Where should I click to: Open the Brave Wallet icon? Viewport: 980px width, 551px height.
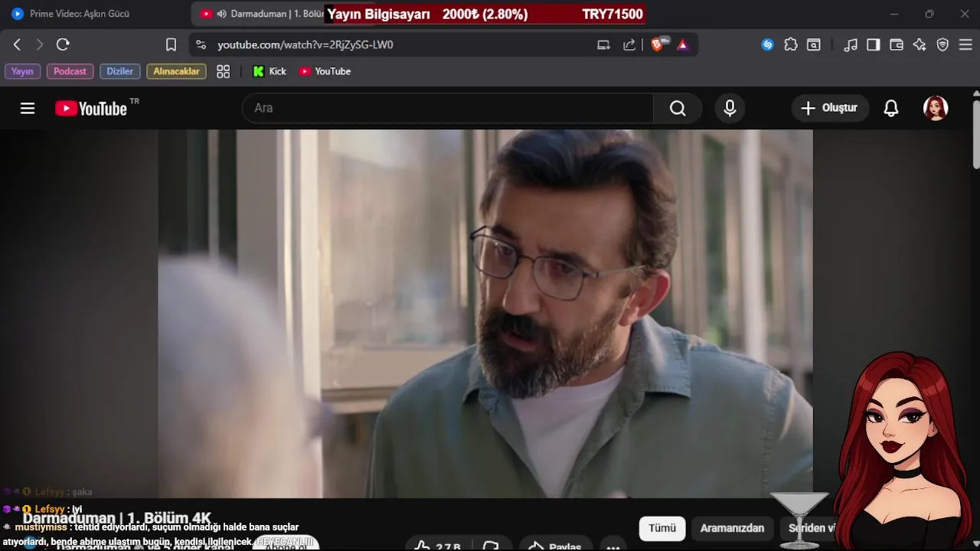tap(897, 44)
